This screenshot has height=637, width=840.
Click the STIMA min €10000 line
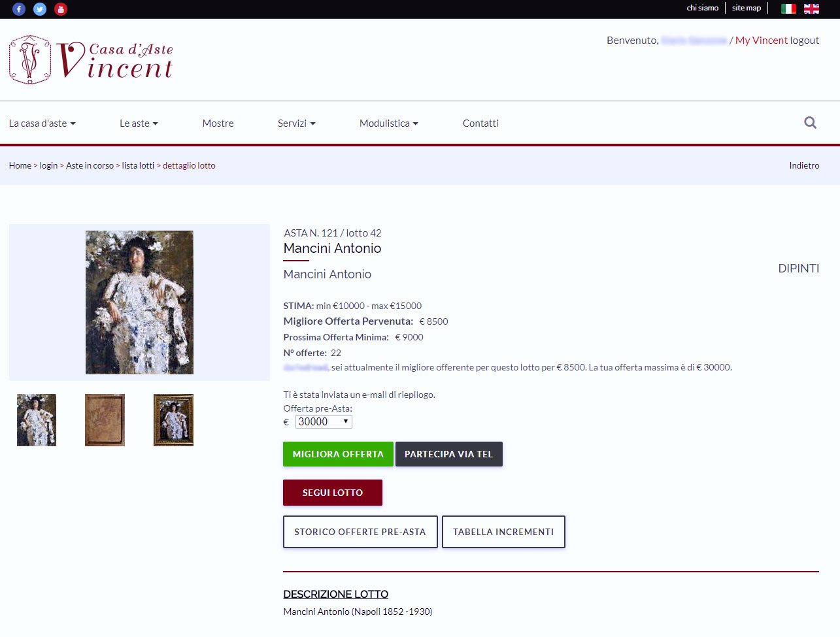[x=352, y=306]
